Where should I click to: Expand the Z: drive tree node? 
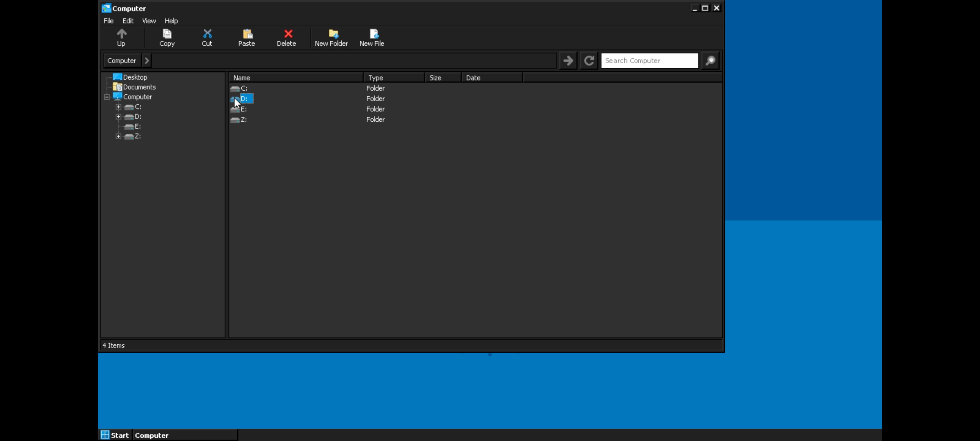(118, 136)
